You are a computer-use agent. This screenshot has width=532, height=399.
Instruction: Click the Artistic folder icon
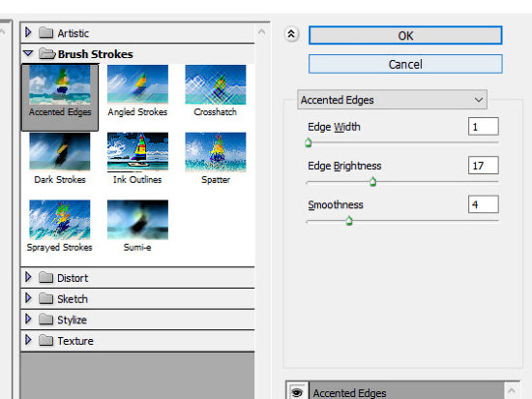click(45, 33)
